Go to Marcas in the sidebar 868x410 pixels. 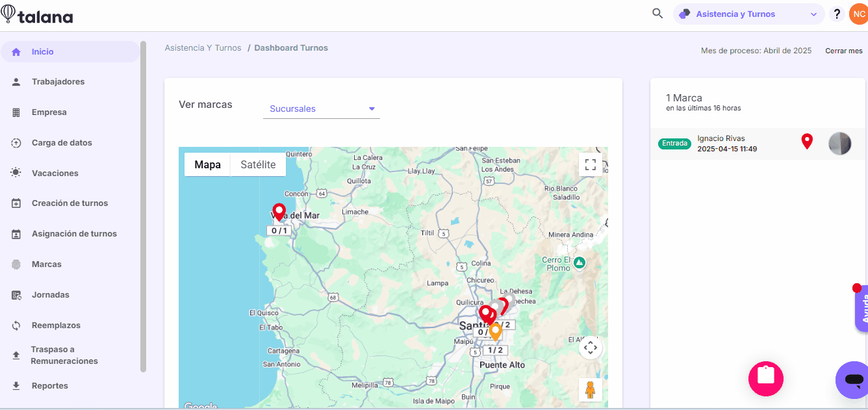[47, 264]
